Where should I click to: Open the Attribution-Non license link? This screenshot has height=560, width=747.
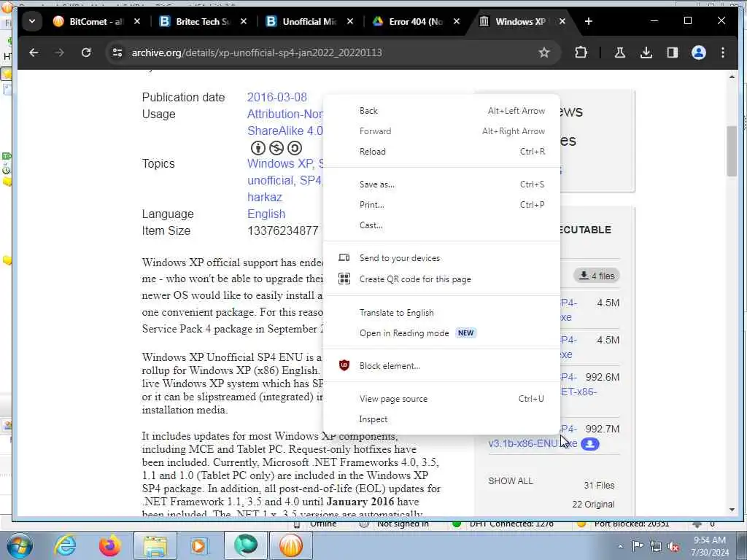(285, 114)
